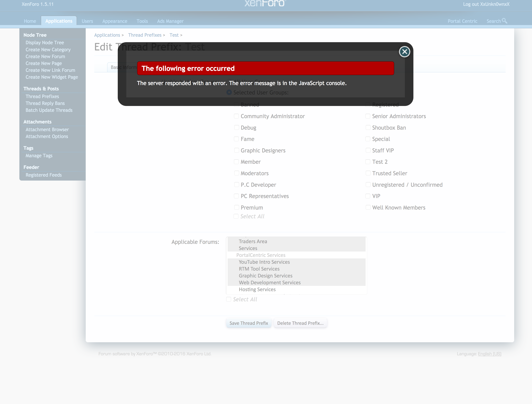Switch to the Appearance tab
Image resolution: width=532 pixels, height=404 pixels.
[114, 21]
